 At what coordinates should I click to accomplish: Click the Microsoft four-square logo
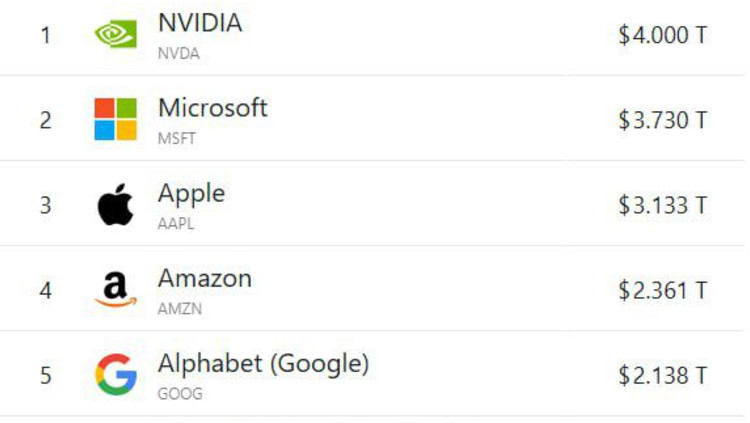[116, 120]
